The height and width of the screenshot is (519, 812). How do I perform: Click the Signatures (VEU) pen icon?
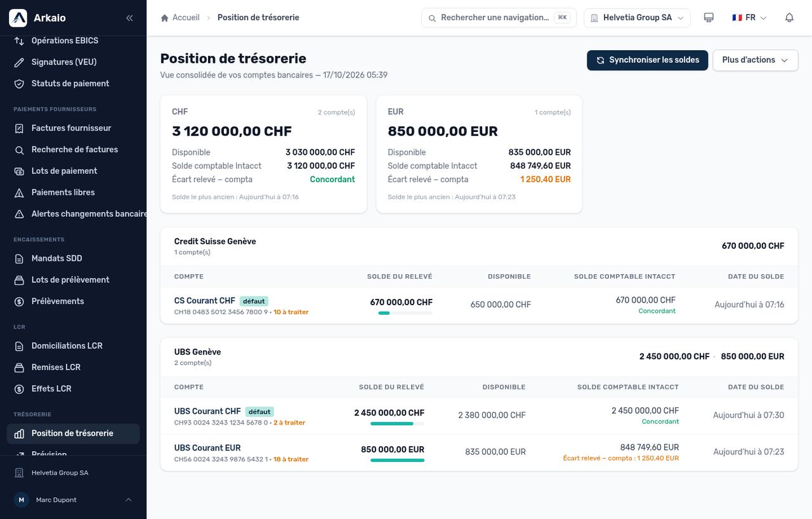pos(19,62)
